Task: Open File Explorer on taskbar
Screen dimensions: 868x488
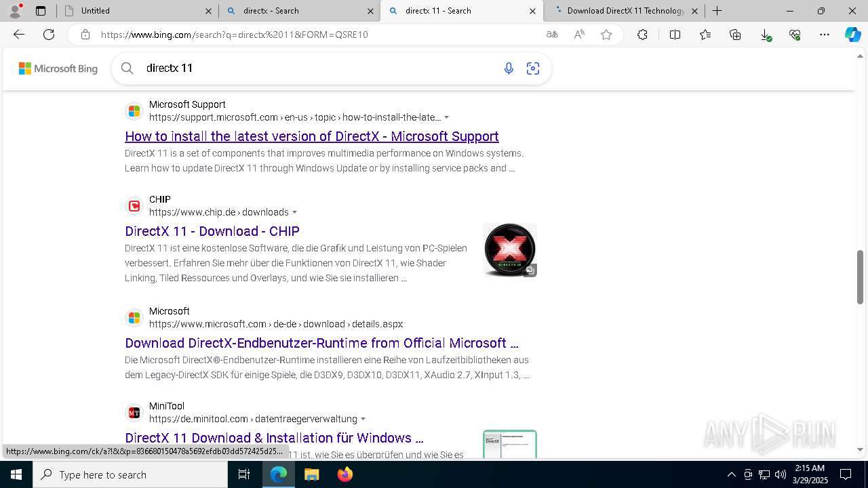Action: [311, 474]
